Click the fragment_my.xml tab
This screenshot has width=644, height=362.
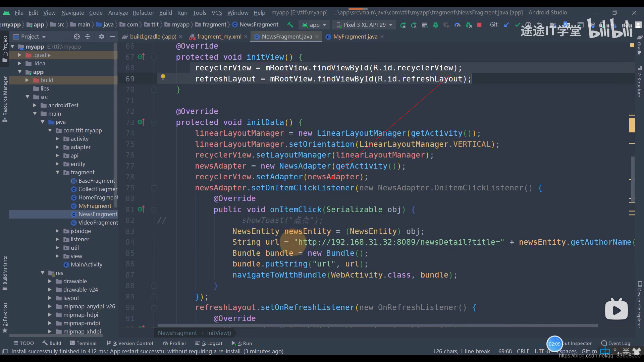[x=219, y=36]
